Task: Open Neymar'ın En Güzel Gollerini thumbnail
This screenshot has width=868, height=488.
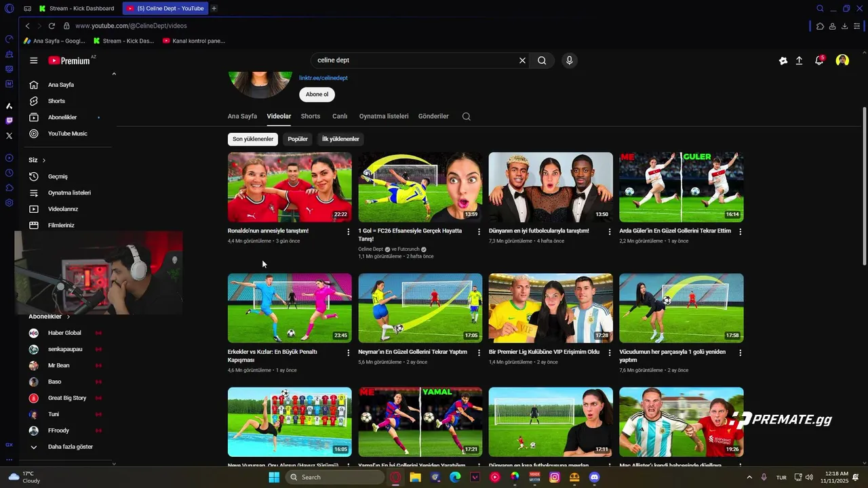Action: [x=420, y=308]
